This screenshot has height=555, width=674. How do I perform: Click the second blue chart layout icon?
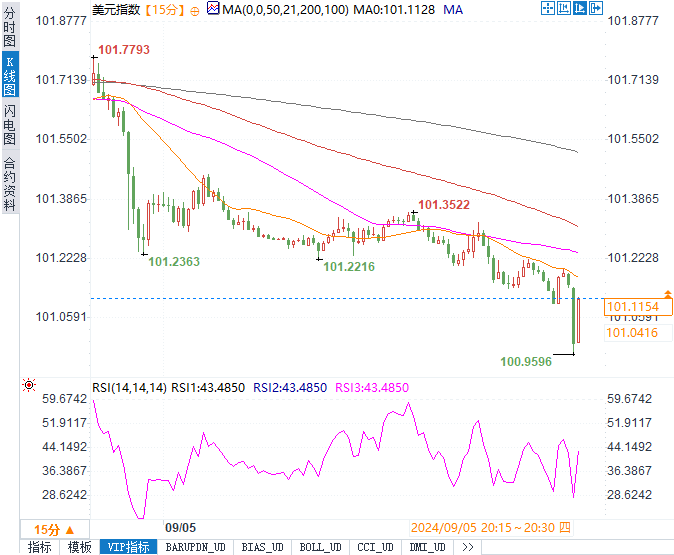tap(564, 8)
